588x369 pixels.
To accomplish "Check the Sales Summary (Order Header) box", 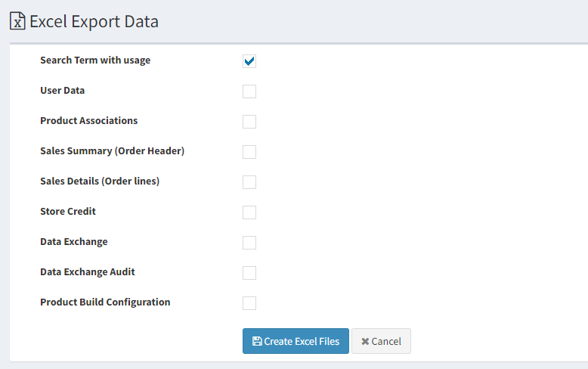I will [249, 152].
